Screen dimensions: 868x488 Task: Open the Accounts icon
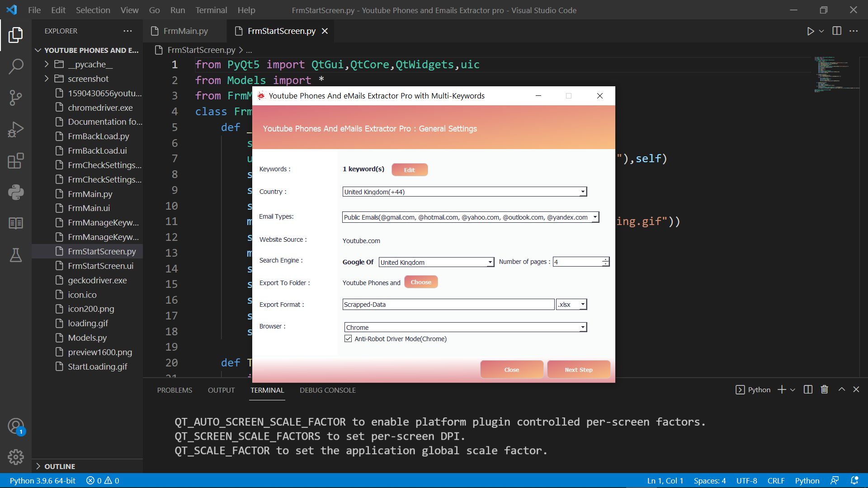click(16, 426)
